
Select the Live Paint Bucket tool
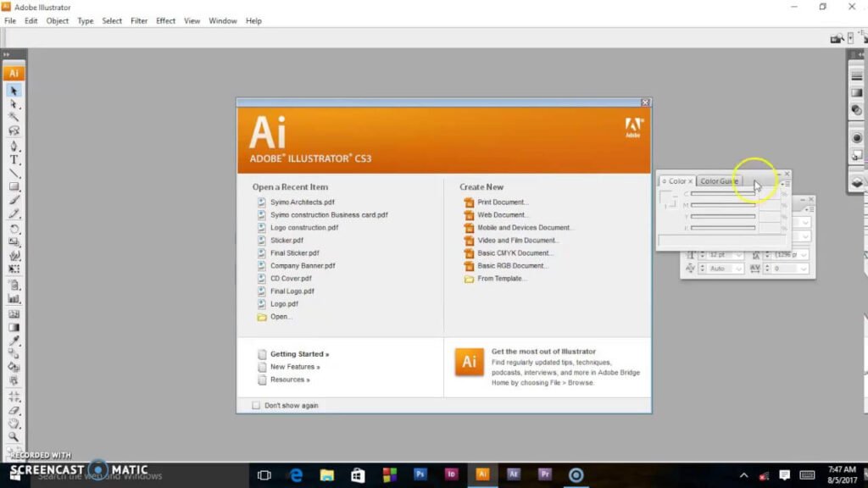pos(14,368)
